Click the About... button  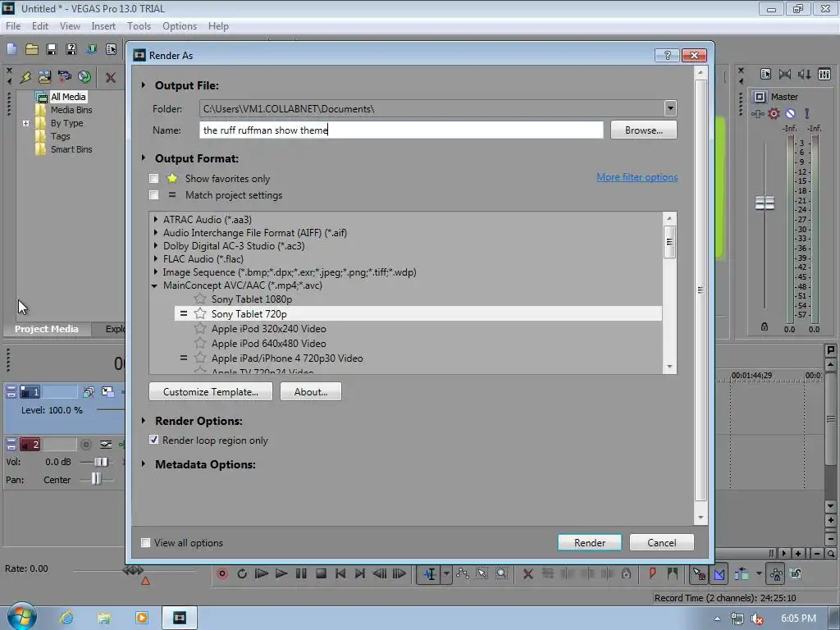click(x=311, y=391)
